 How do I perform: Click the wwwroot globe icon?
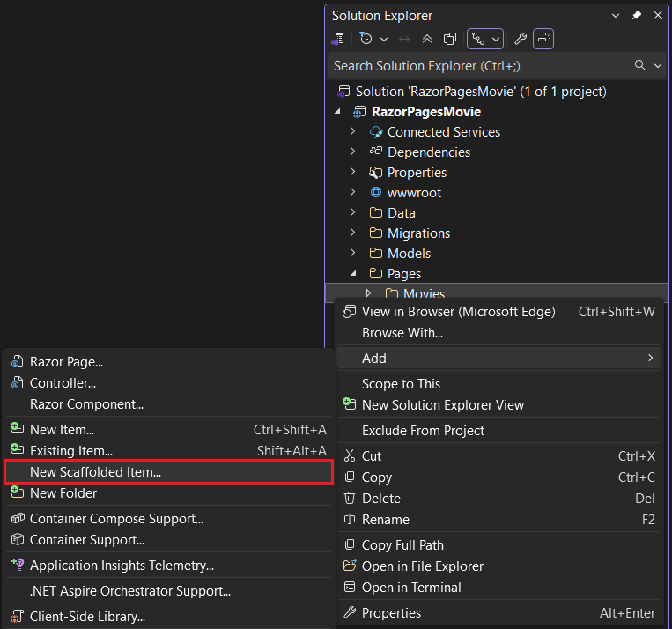pos(376,192)
